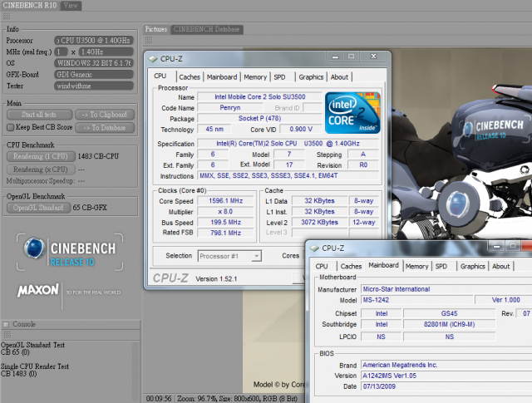Image resolution: width=532 pixels, height=403 pixels.
Task: Select the Memory tab in the rear CPU-Z window
Action: 255,77
